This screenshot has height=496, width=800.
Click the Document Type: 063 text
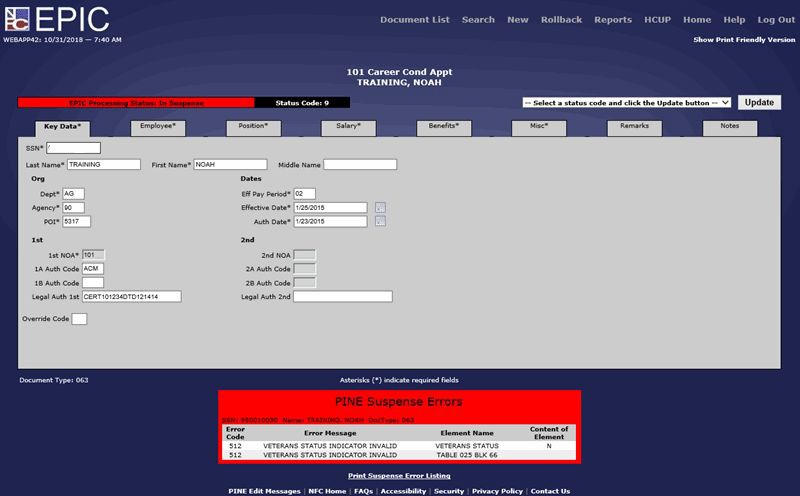pyautogui.click(x=54, y=380)
